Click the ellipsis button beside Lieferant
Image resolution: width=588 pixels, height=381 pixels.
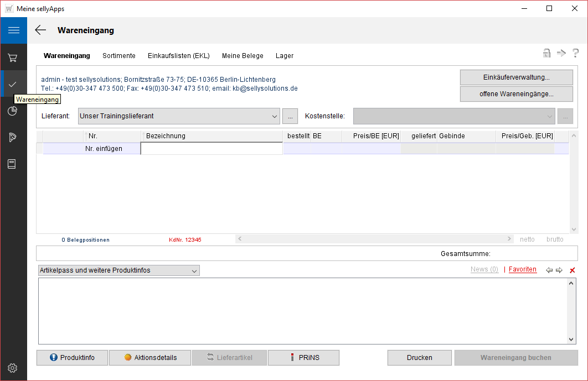(290, 116)
